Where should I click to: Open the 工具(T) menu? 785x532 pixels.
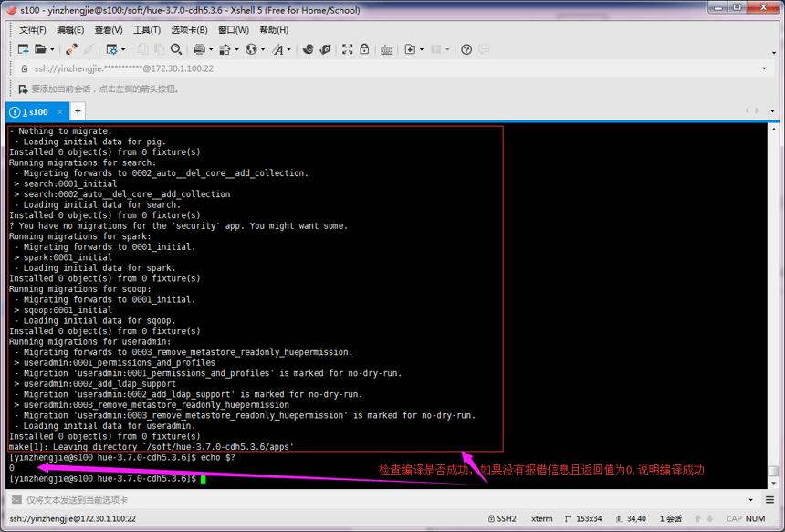147,30
